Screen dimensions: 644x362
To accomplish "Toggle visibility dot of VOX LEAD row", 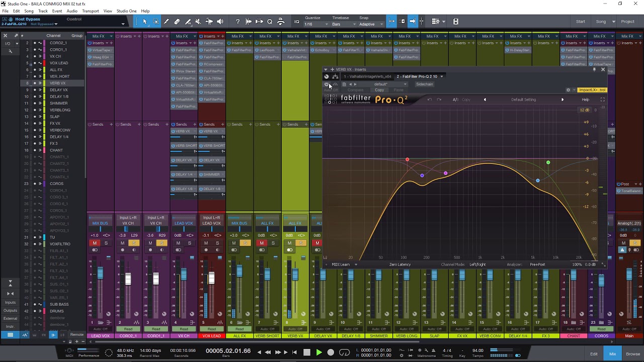I will tap(35, 63).
